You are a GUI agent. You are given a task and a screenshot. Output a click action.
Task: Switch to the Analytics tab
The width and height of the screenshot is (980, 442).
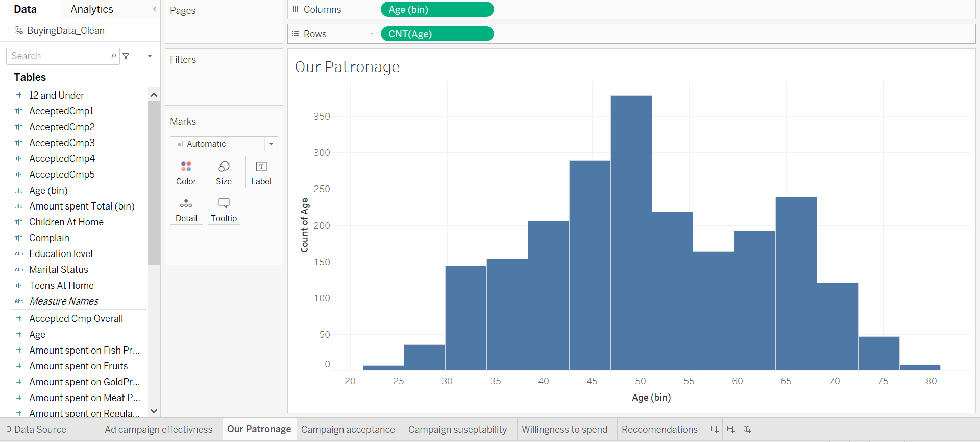[92, 9]
